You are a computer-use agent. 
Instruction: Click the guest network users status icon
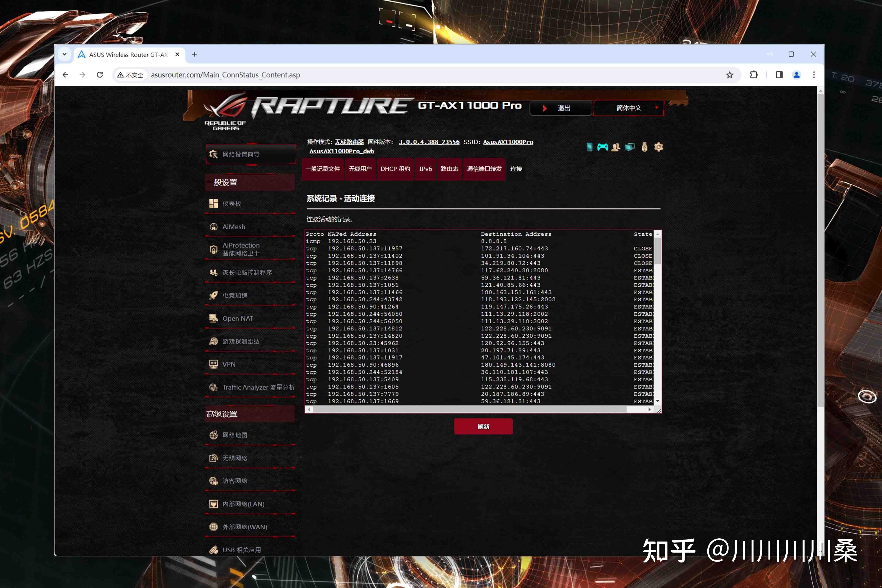(x=615, y=147)
